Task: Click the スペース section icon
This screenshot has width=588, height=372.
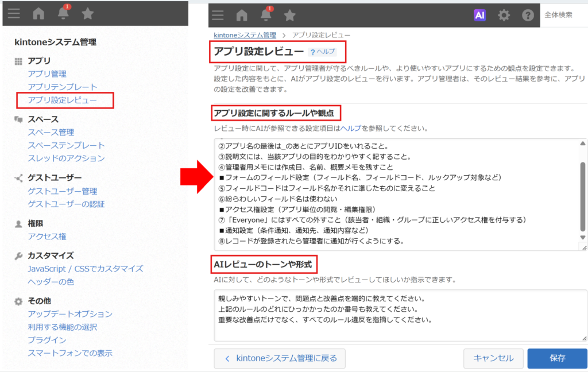Action: click(x=18, y=119)
